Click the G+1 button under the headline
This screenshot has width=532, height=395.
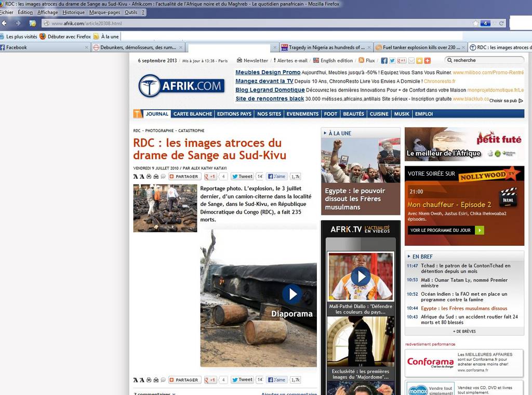point(210,177)
